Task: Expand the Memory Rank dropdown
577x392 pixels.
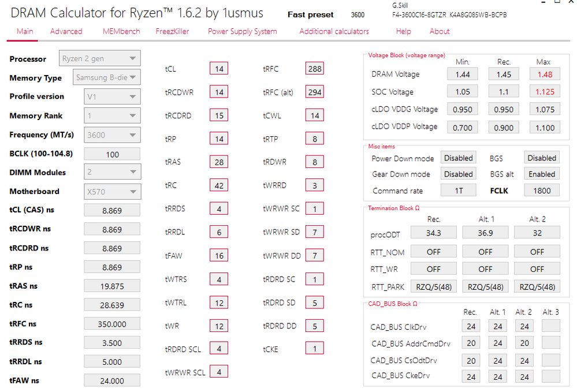Action: click(x=112, y=116)
